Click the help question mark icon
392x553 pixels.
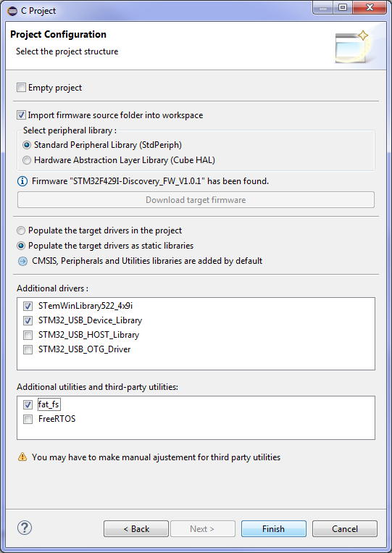point(25,528)
